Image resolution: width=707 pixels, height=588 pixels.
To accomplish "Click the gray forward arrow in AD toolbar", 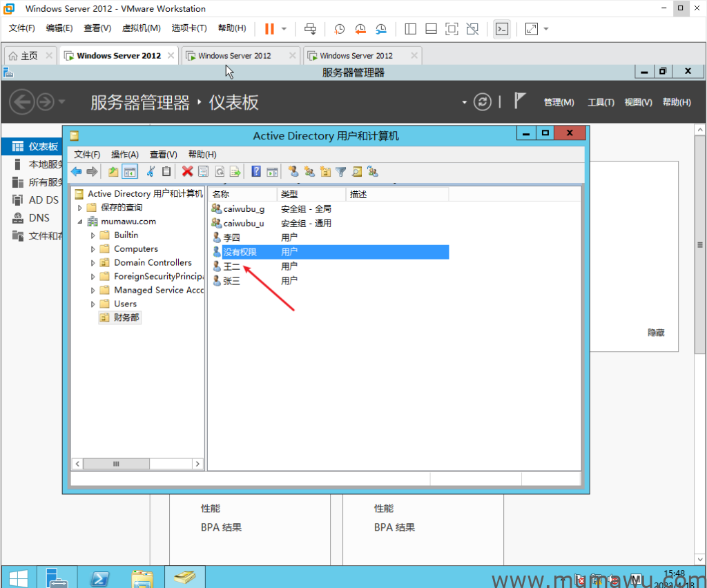I will click(x=92, y=172).
